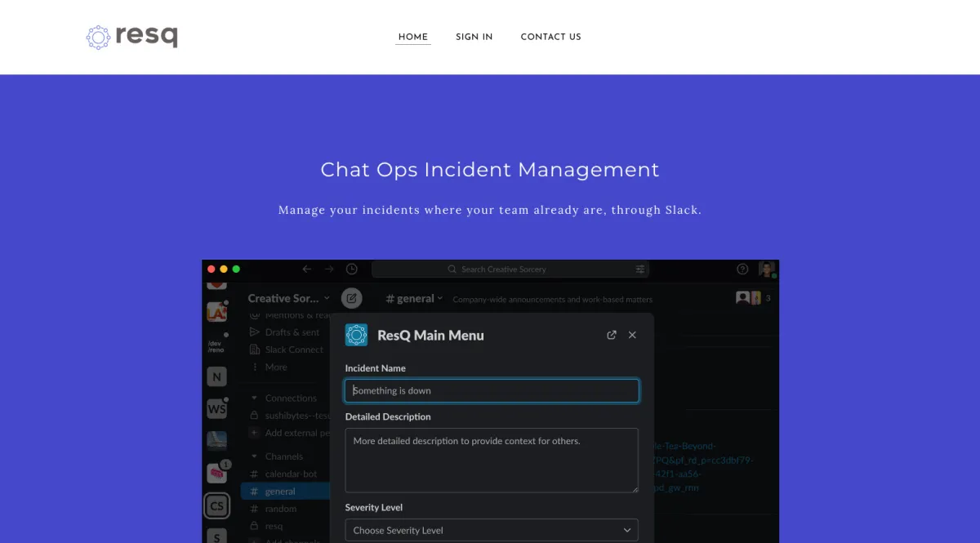Open Slack Connect in sidebar
This screenshot has width=980, height=543.
coord(285,349)
